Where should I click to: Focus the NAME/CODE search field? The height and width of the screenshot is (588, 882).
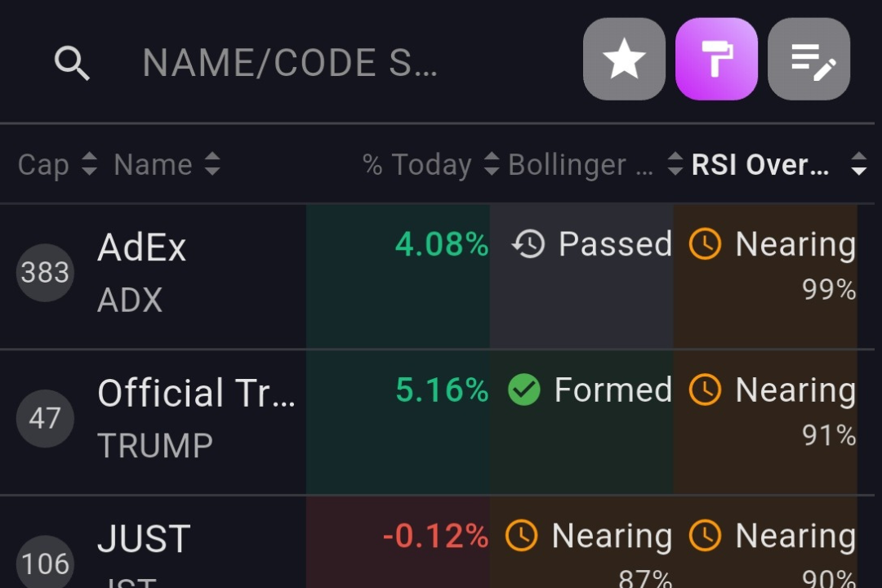[290, 63]
